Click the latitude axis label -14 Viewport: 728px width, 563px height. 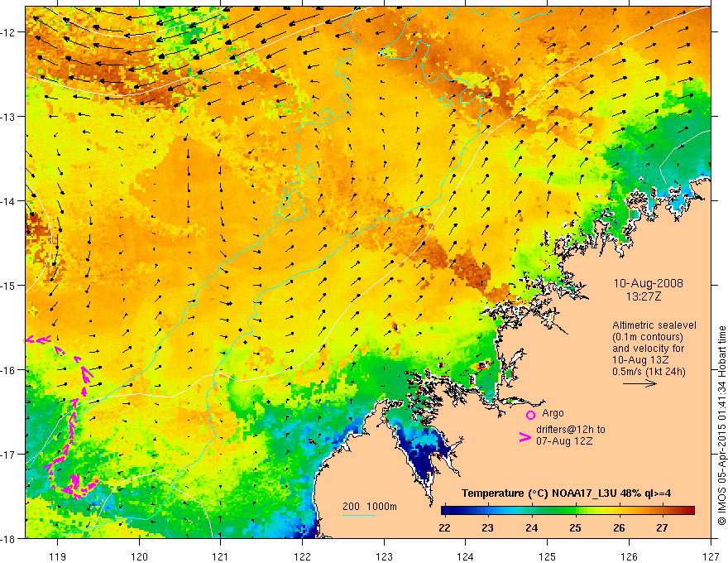click(x=9, y=201)
